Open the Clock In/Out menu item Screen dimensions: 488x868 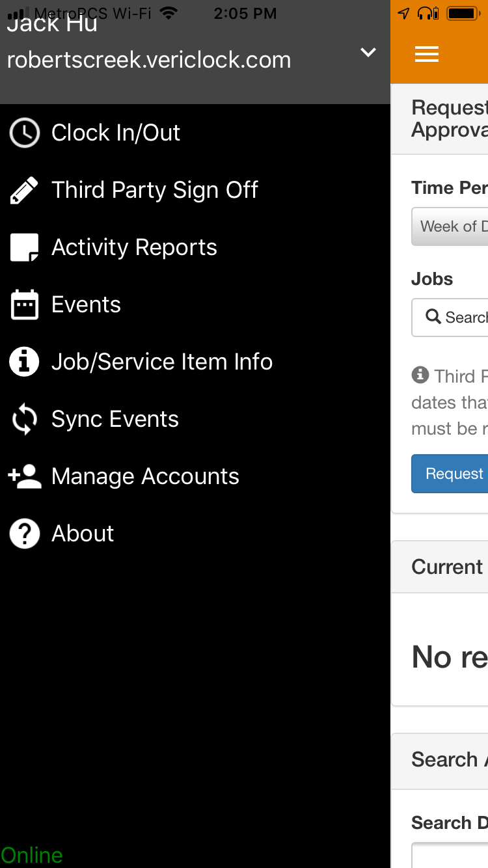coord(116,133)
